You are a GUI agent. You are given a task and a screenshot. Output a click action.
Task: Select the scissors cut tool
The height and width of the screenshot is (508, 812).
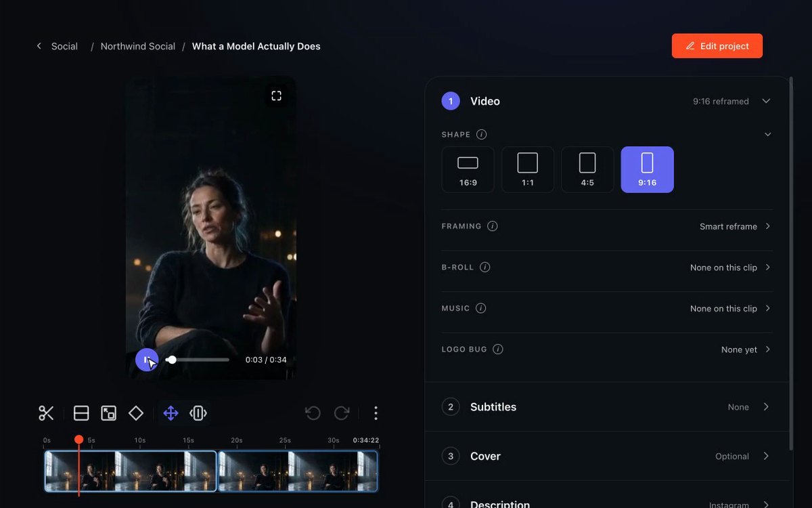coord(46,412)
